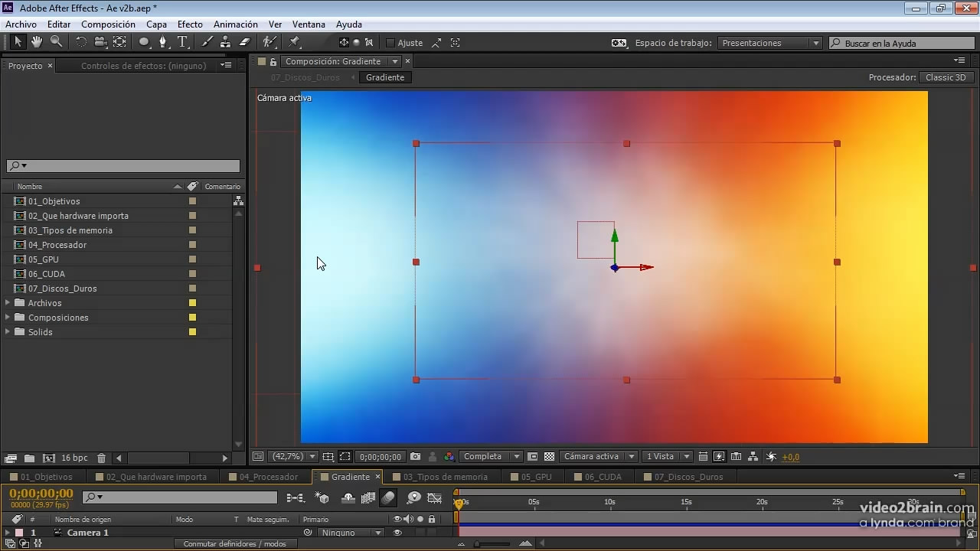Select the Hand tool
Viewport: 980px width, 551px height.
pyautogui.click(x=37, y=42)
